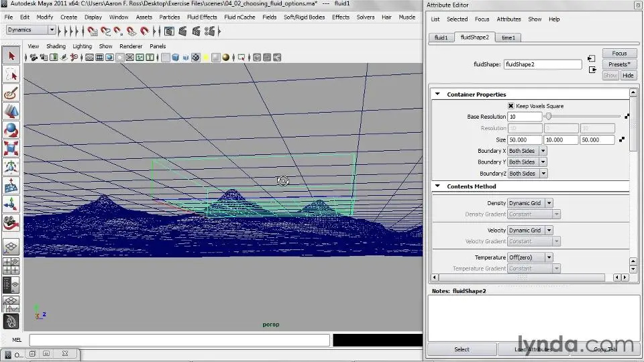The height and width of the screenshot is (362, 644).
Task: Toggle Use All Lights yellow bulb icon
Action: 206,58
